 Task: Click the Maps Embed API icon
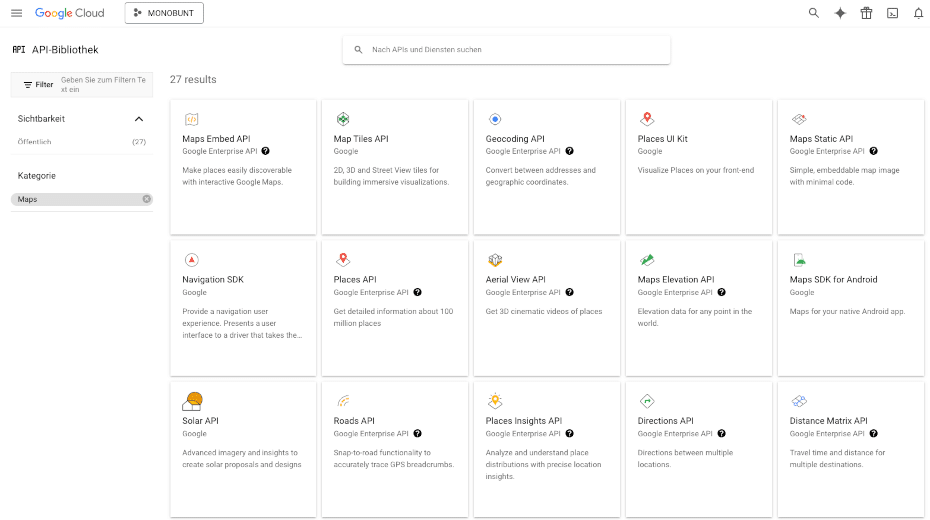click(x=191, y=119)
